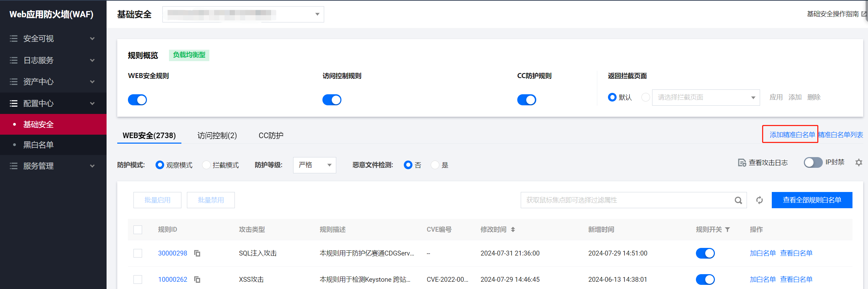Click the filter funnel icon on 规则开关 column
868x289 pixels.
pyautogui.click(x=728, y=230)
